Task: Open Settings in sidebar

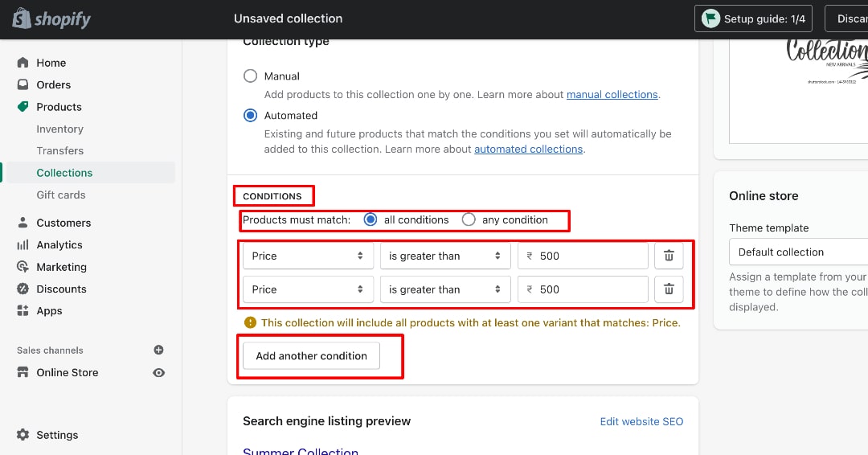Action: click(x=57, y=435)
